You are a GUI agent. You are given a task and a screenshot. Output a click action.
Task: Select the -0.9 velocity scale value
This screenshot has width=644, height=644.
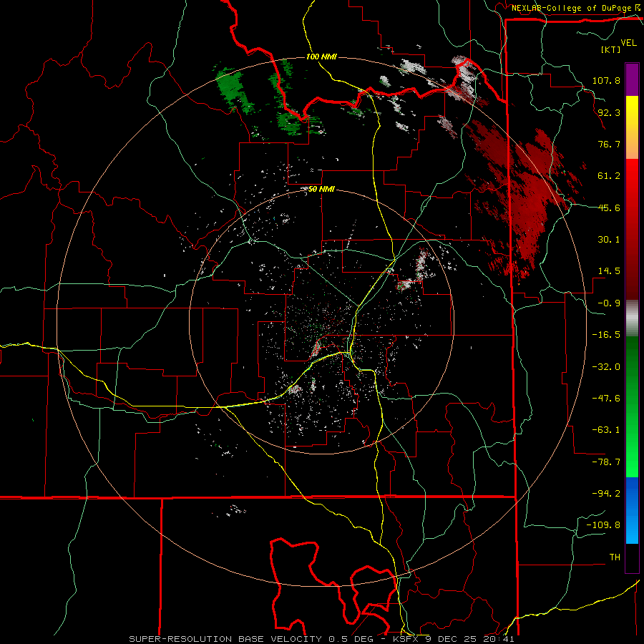point(609,303)
